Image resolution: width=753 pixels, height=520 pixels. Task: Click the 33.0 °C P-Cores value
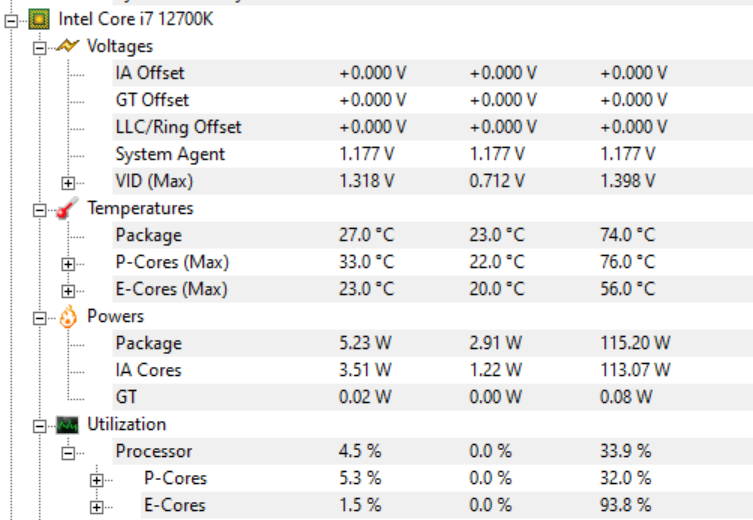(366, 262)
